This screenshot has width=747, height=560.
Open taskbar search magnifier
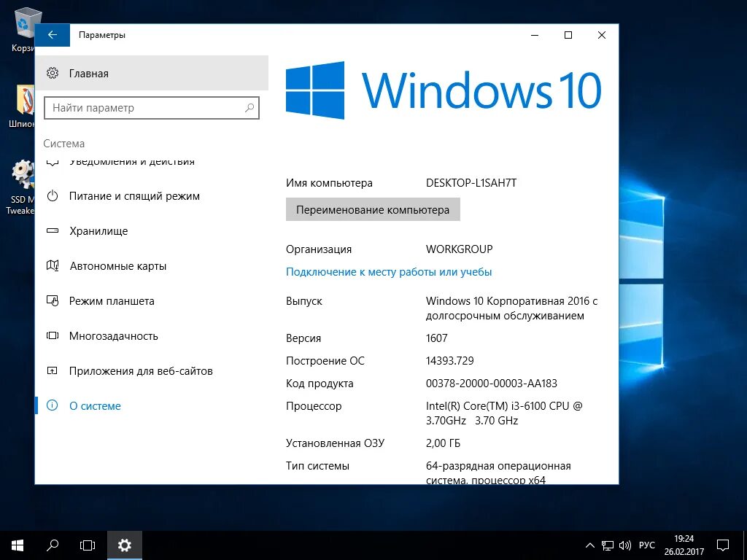[53, 545]
